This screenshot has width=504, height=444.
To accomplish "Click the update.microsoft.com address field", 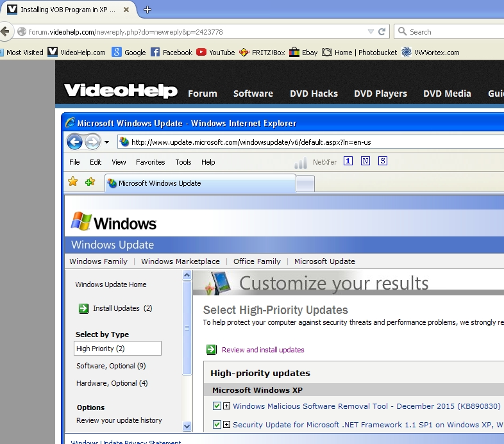I will point(310,142).
